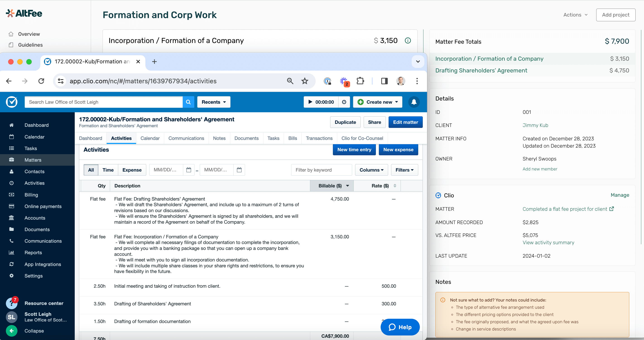Expand Chrome tab search chevron
644x340 pixels.
click(418, 62)
